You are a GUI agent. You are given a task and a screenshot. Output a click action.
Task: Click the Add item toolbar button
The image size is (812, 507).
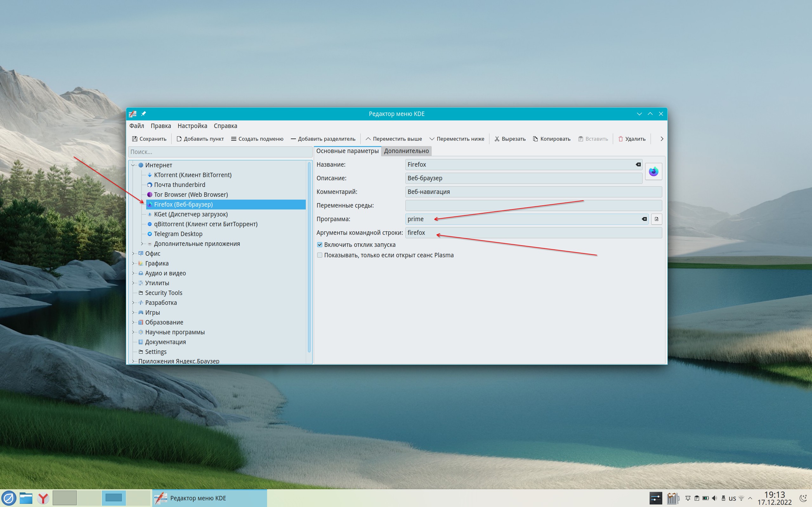(x=200, y=139)
